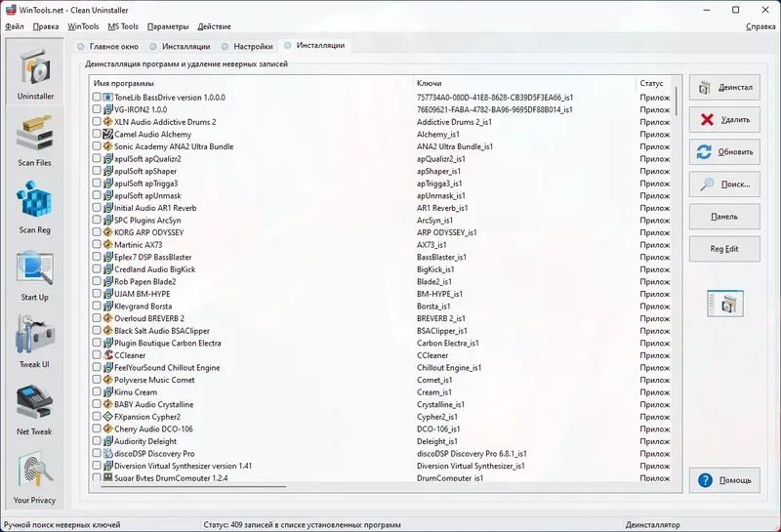Click the Overloud BREVERB 2 program icon

coord(107,318)
